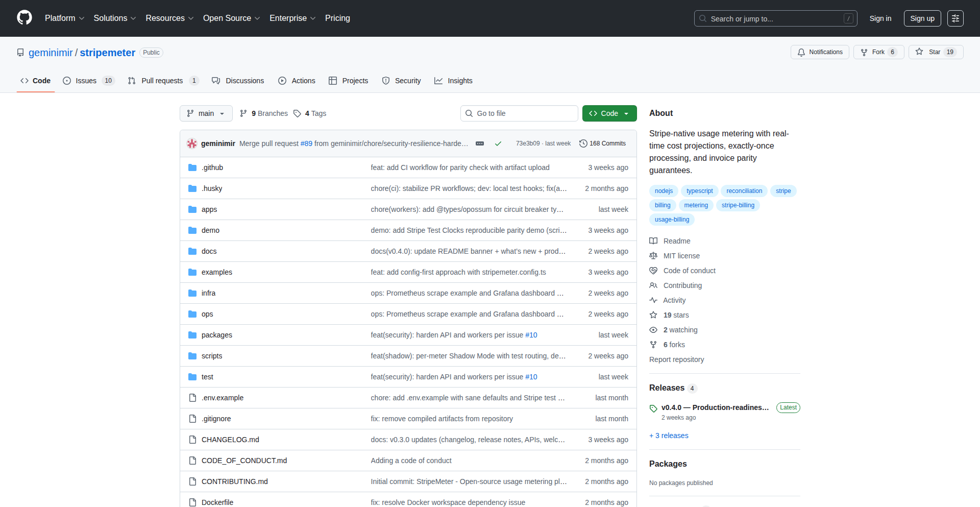Click the Go to file field

[x=519, y=113]
